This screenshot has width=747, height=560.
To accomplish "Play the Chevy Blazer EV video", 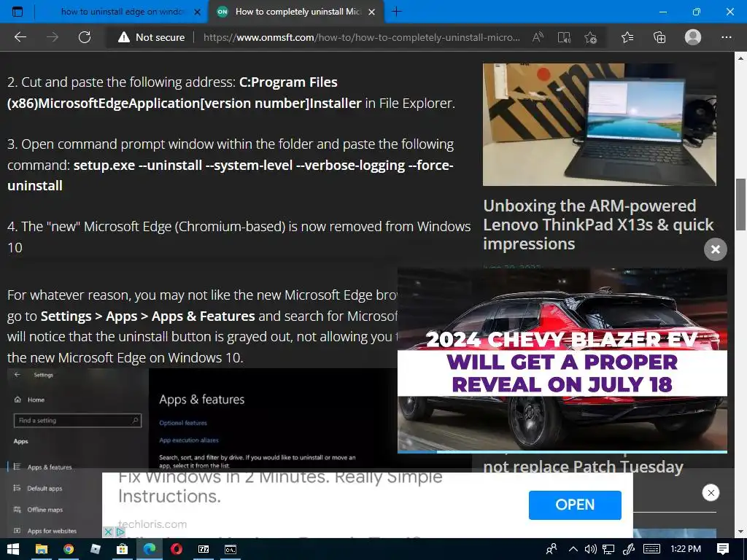I will pyautogui.click(x=562, y=359).
